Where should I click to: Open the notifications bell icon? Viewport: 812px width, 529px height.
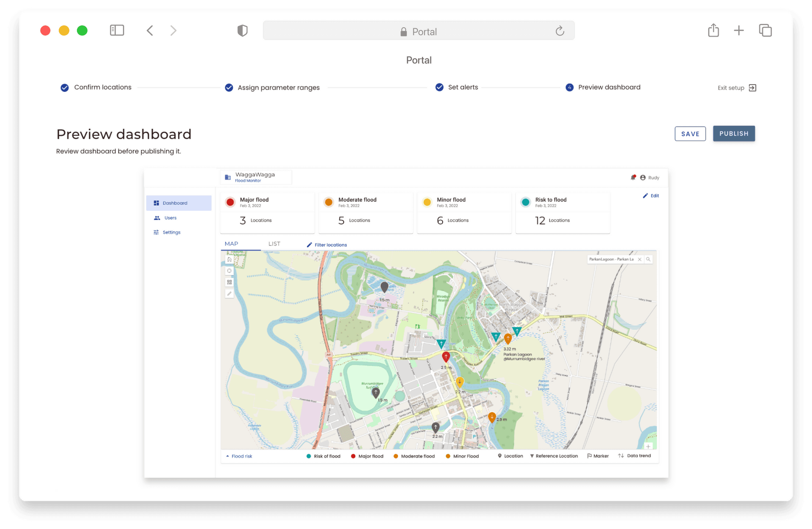point(633,177)
